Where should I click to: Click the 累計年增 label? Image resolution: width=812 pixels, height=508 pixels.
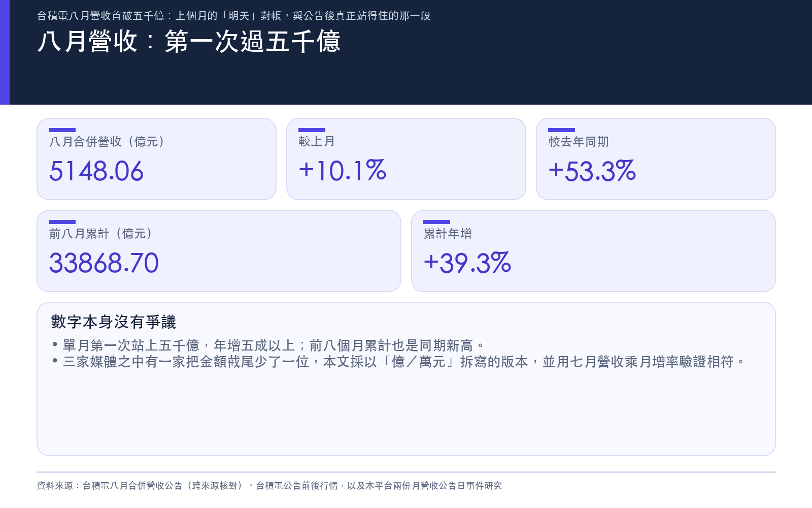point(448,234)
